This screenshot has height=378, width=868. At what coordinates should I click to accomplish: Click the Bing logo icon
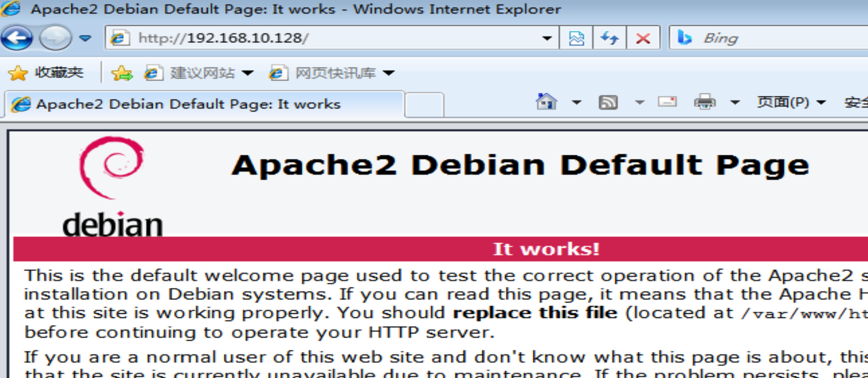coord(684,38)
